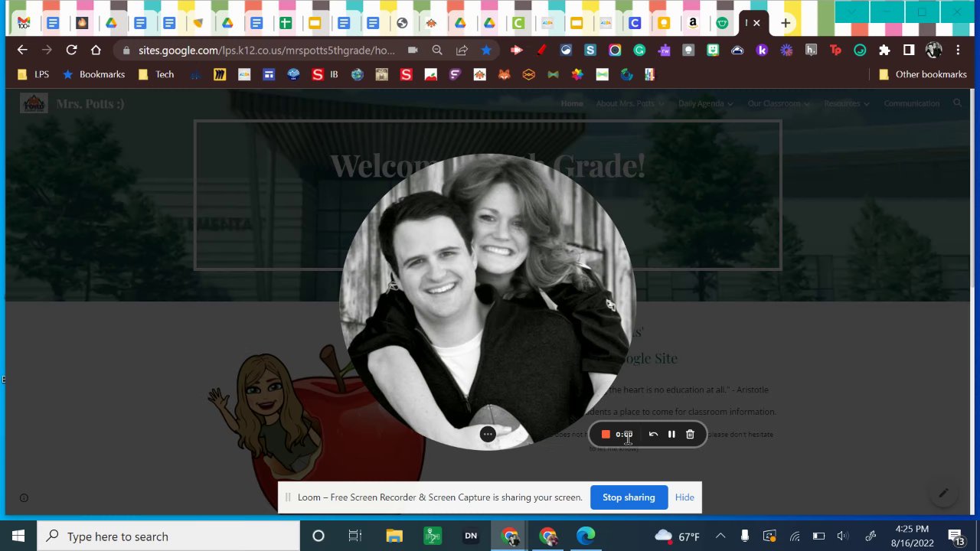Screen dimensions: 980x551
Task: Open the Communication page in site navigation
Action: click(911, 103)
